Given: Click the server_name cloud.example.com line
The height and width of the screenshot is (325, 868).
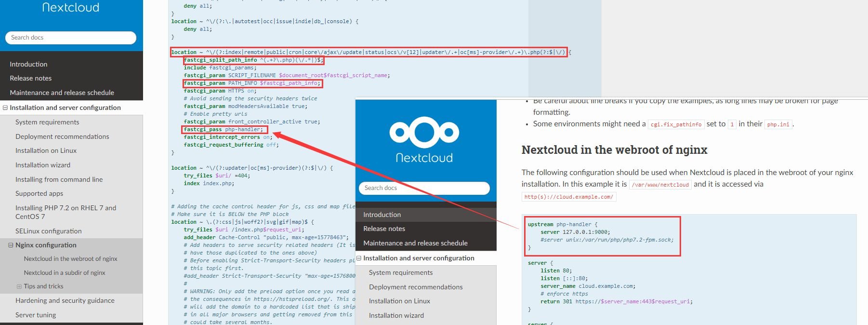Looking at the screenshot, I should coord(588,286).
